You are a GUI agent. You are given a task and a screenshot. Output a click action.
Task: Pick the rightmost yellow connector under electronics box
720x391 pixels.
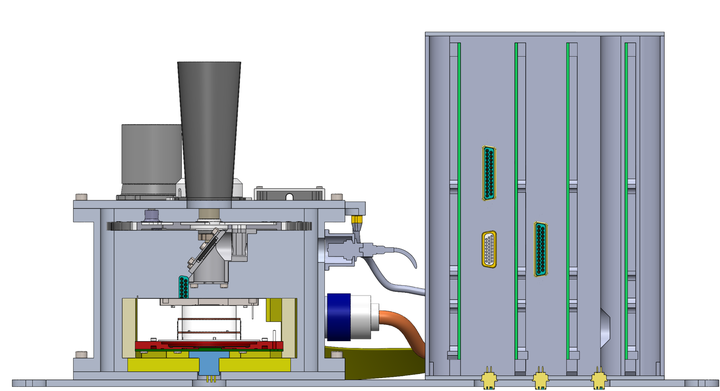(x=598, y=379)
